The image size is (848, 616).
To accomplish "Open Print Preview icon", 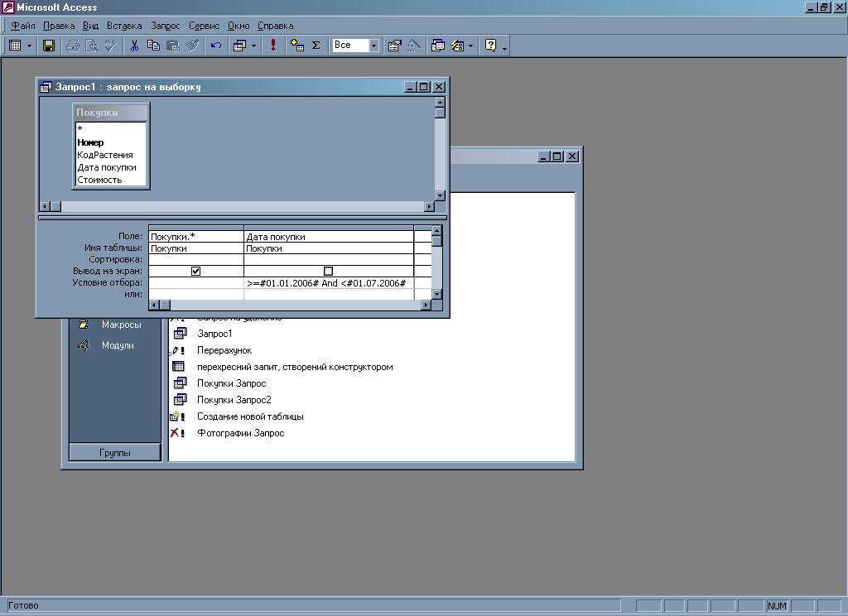I will point(92,46).
